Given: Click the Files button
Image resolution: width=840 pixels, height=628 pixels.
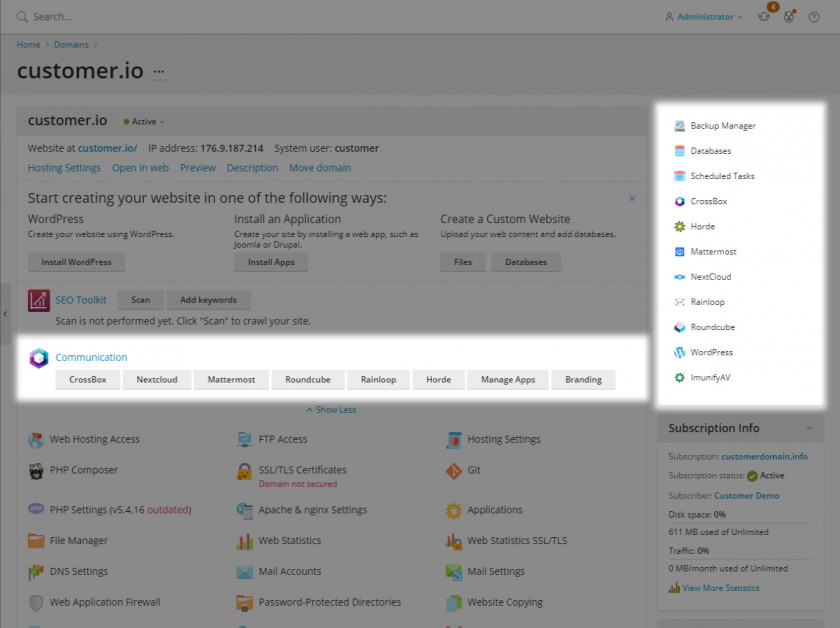Looking at the screenshot, I should (x=463, y=262).
